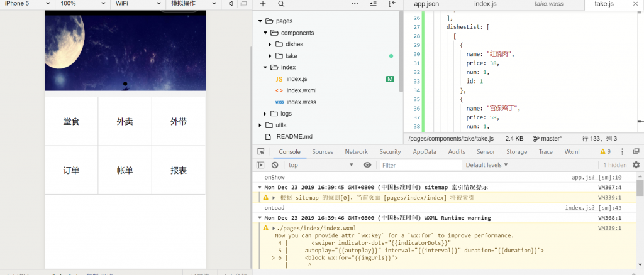Tap the 订单 tile in simulator

point(71,170)
